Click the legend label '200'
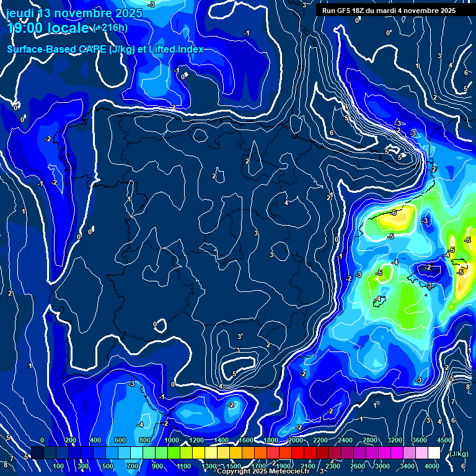476x476 pixels. 71,440
